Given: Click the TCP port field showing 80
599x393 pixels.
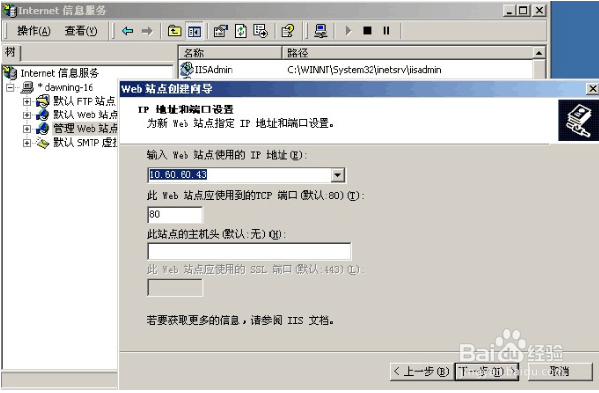Looking at the screenshot, I should pyautogui.click(x=175, y=214).
